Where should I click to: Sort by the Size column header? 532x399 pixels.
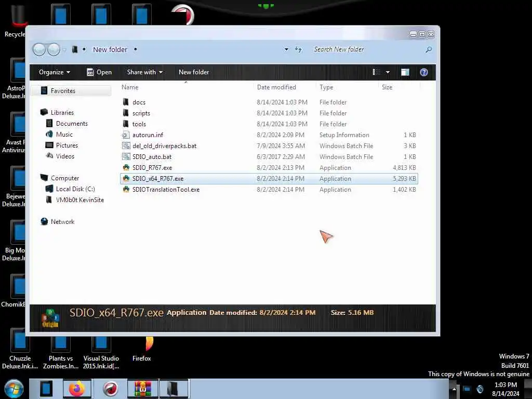(387, 87)
